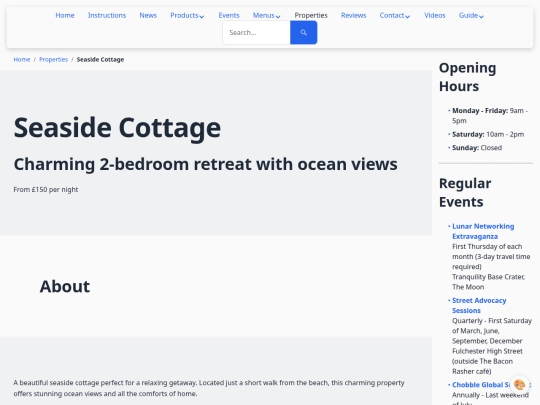540x405 pixels.
Task: Open Lunar Networking Extravaganza event link
Action: [x=483, y=231]
